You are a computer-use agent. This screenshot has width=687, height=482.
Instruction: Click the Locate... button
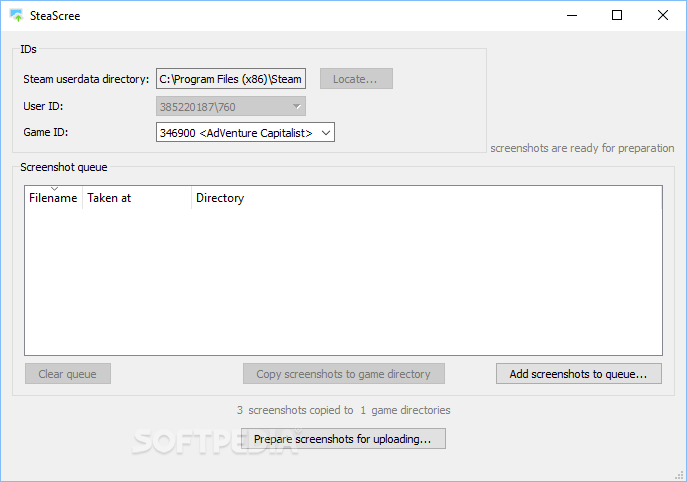pos(356,79)
